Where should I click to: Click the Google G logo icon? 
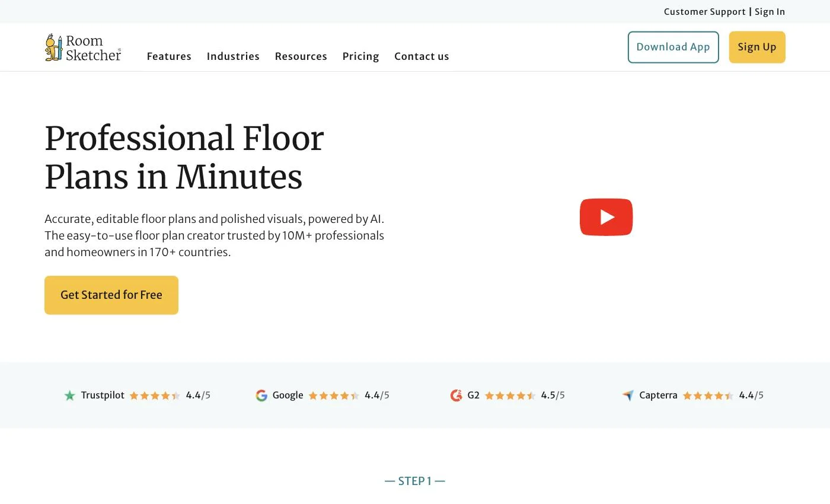click(261, 395)
